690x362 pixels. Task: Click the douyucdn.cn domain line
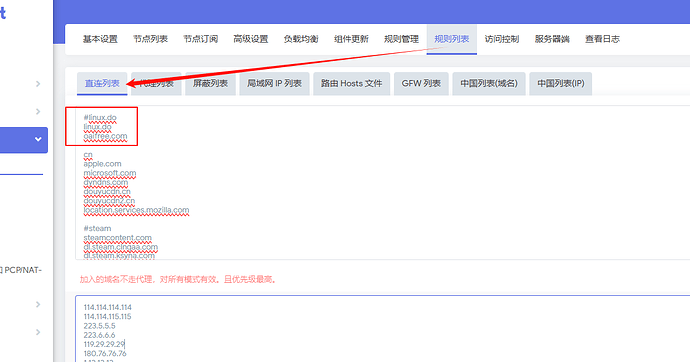click(x=107, y=191)
